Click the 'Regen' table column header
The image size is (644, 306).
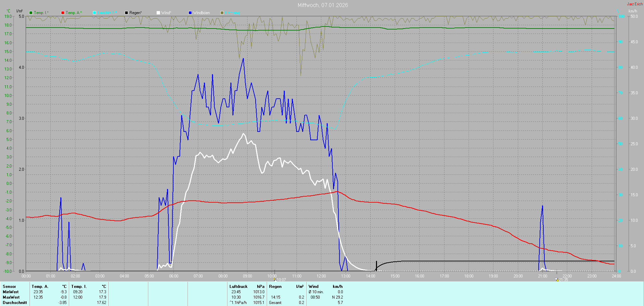(275, 287)
